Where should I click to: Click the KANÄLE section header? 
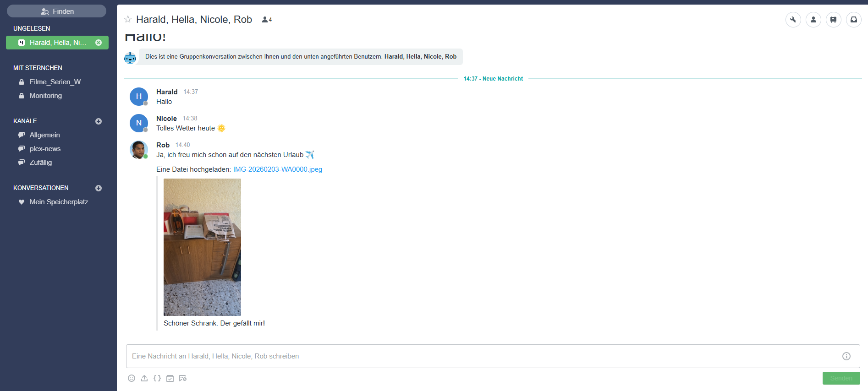coord(25,121)
